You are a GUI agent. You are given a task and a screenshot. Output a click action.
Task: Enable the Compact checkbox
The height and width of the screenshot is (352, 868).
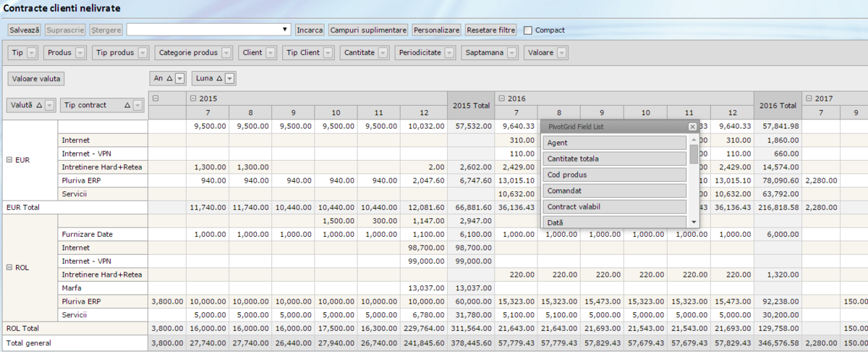click(x=527, y=30)
